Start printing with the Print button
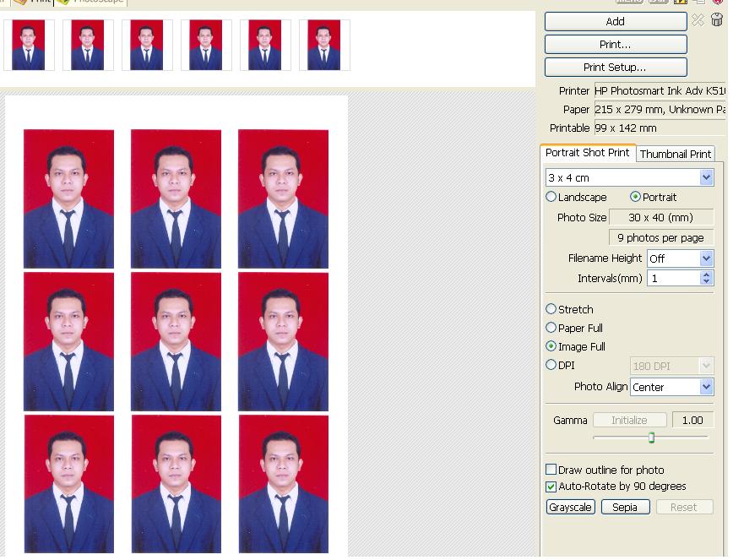The image size is (733, 560). [x=615, y=44]
